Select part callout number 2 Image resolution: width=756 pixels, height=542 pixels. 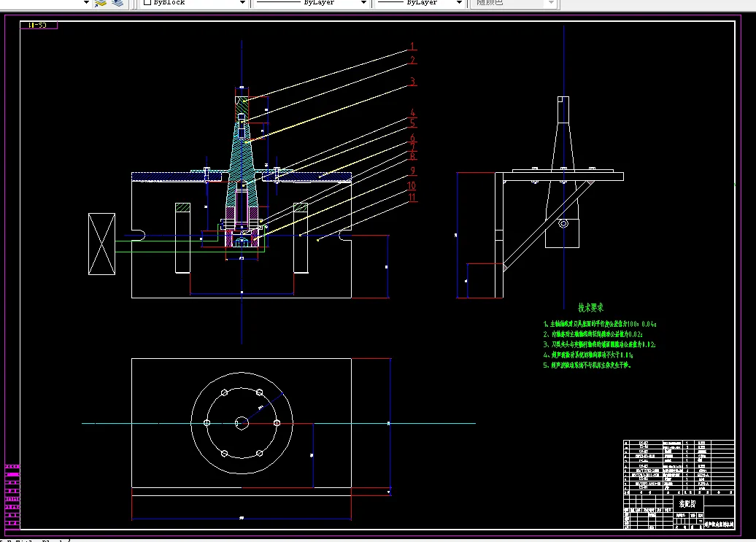point(413,60)
